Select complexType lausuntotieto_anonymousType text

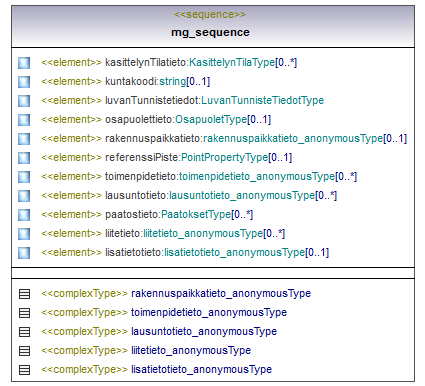point(159,332)
